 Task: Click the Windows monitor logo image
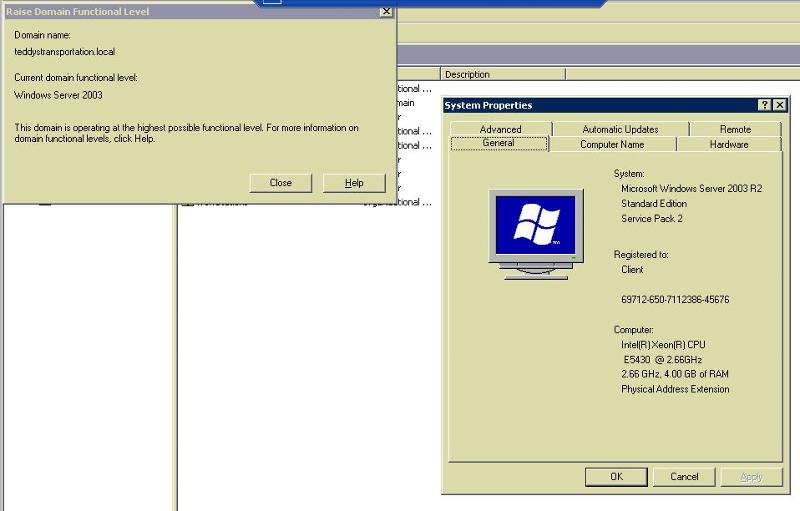point(536,234)
